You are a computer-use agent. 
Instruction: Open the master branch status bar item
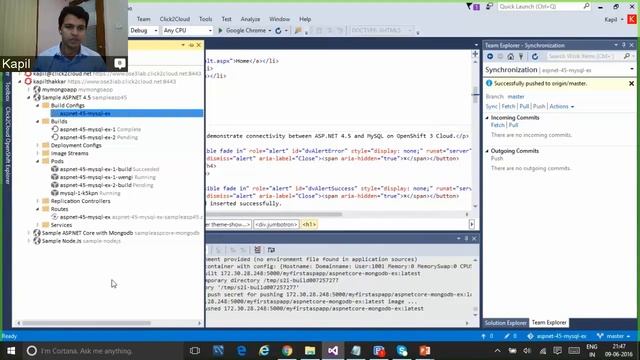tap(613, 336)
